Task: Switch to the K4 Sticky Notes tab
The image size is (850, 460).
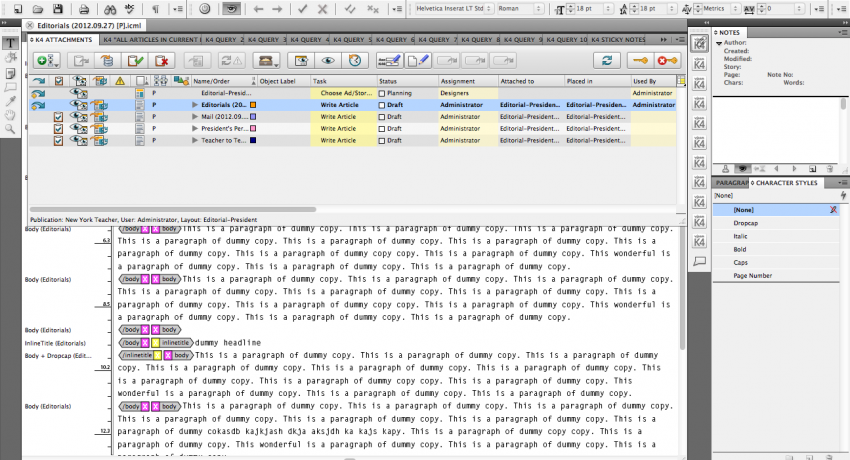Action: pyautogui.click(x=618, y=40)
